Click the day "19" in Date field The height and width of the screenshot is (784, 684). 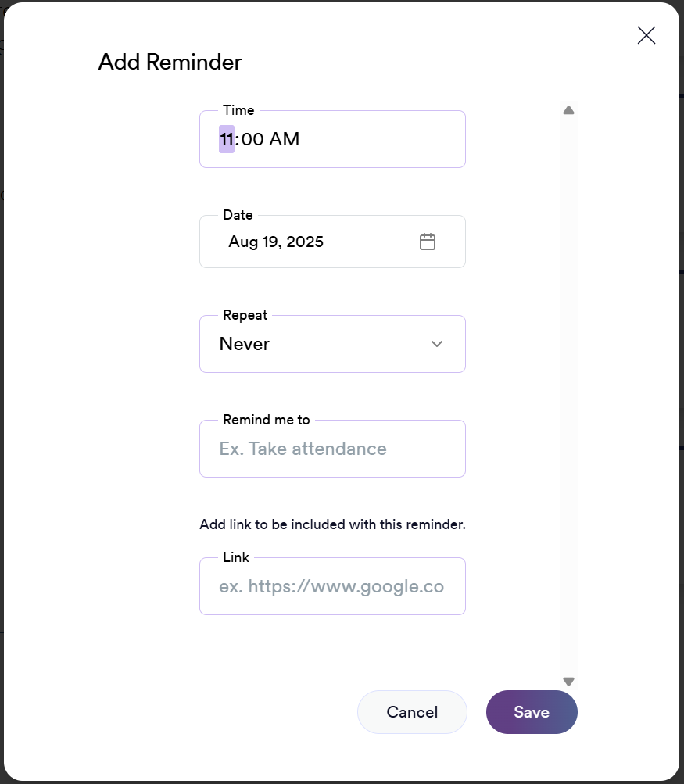coord(270,242)
